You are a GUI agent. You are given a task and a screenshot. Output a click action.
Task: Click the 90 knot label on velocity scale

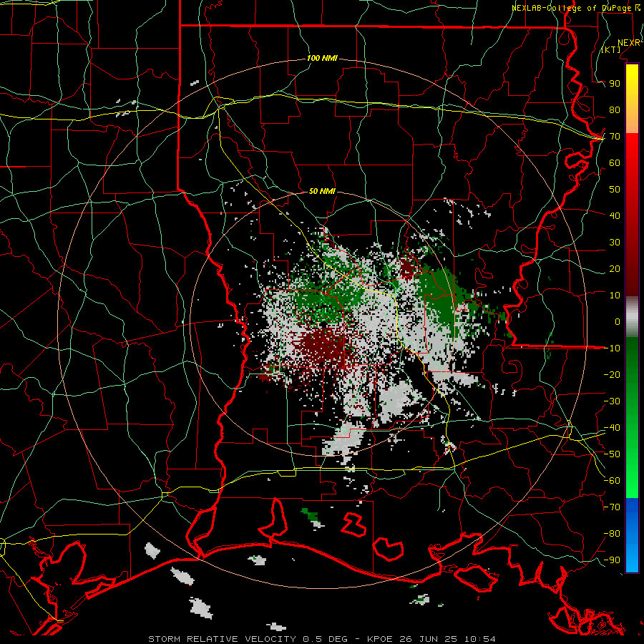point(615,84)
